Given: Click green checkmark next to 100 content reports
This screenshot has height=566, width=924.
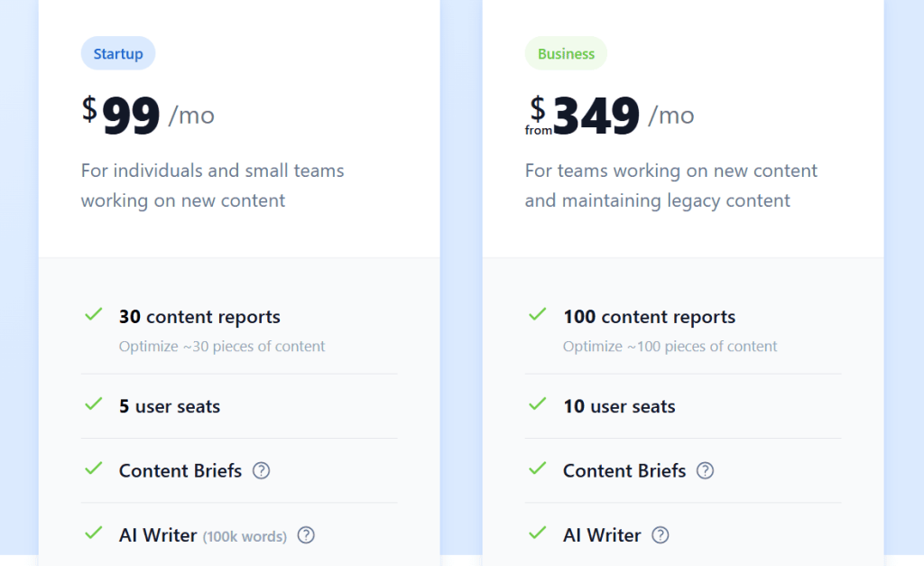Looking at the screenshot, I should point(537,315).
